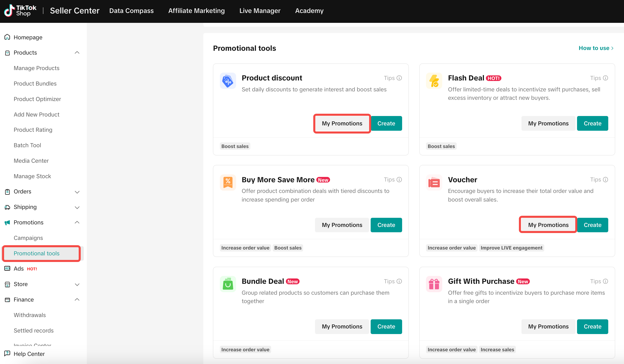The height and width of the screenshot is (364, 624).
Task: Collapse the Promotions menu section
Action: pos(77,222)
